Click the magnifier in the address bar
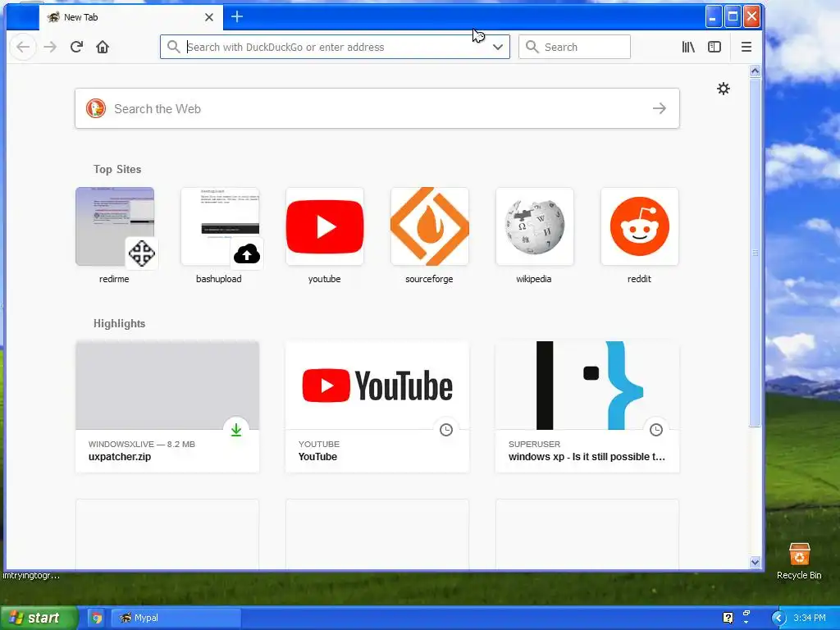Screen dimensions: 840x630 coord(173,47)
